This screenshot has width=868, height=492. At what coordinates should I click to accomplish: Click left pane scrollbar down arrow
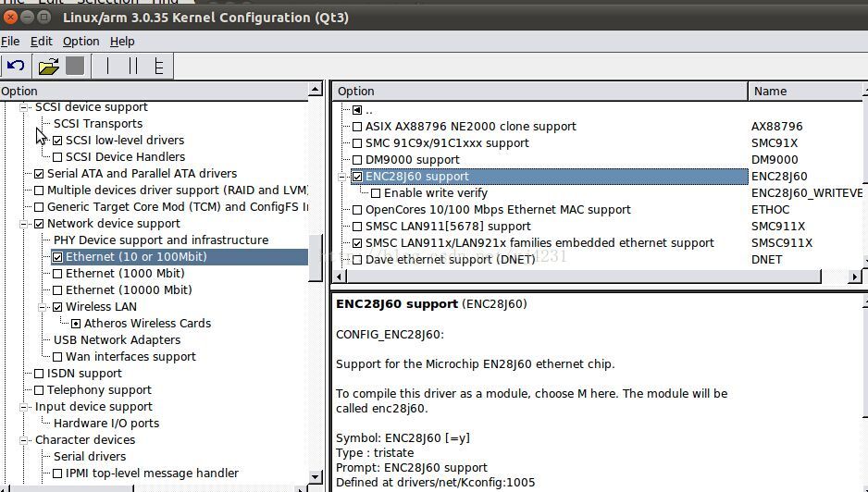316,477
